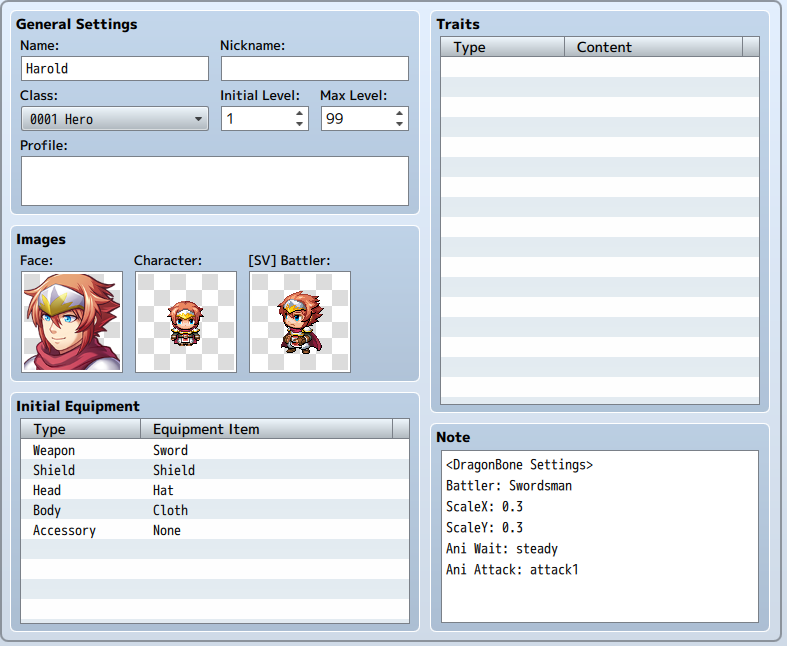The width and height of the screenshot is (787, 646).
Task: Increase the Max Level with up arrow
Action: click(399, 113)
